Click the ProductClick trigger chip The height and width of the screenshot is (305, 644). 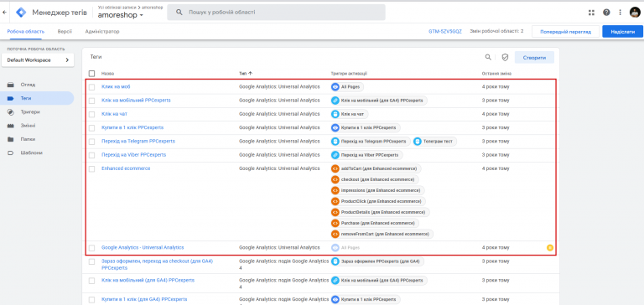[x=378, y=201]
